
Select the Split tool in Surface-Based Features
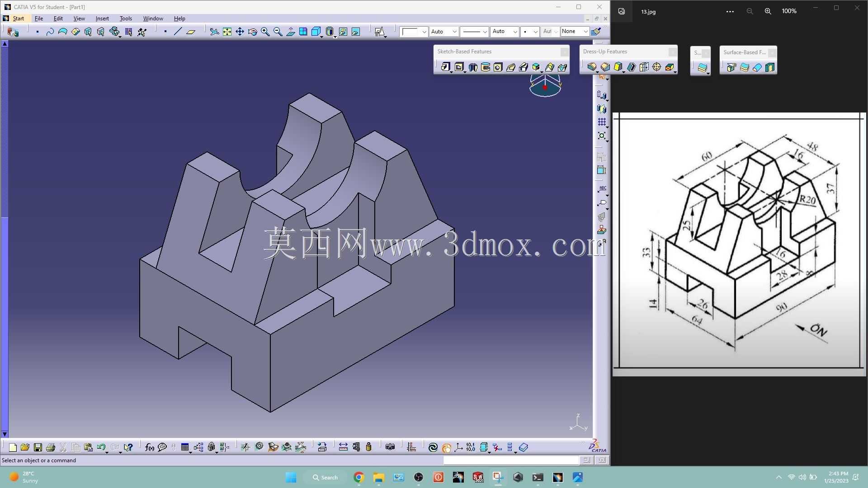[x=731, y=67]
